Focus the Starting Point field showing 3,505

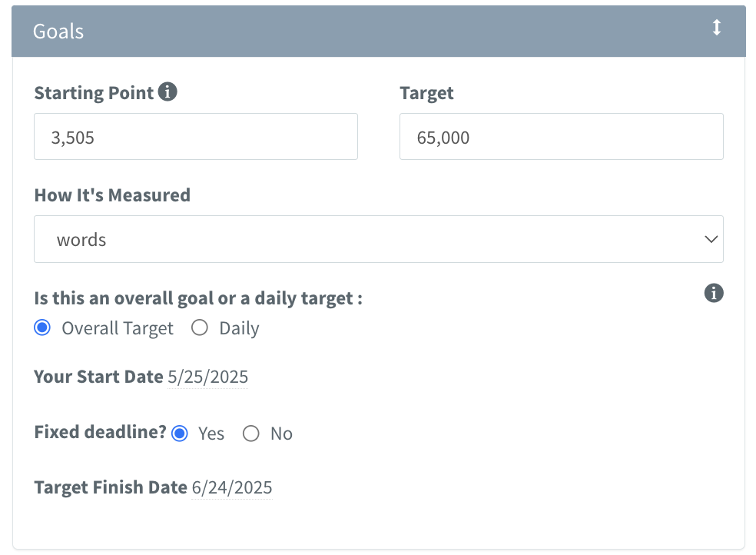[195, 137]
